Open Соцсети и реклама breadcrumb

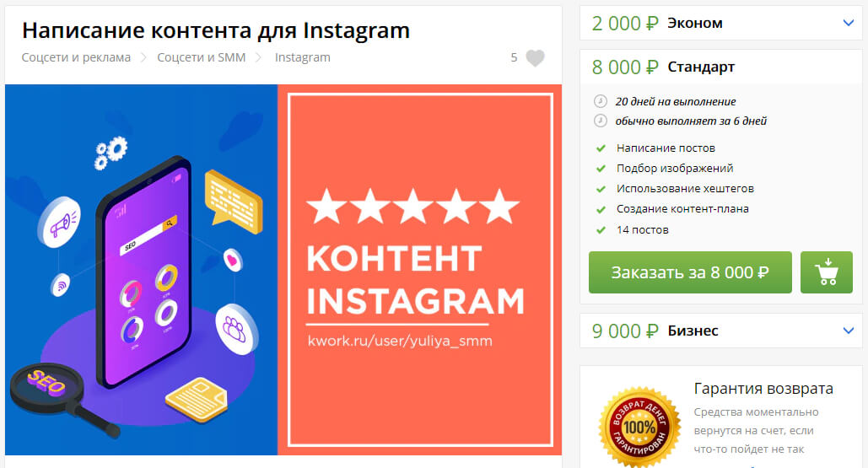tap(76, 57)
